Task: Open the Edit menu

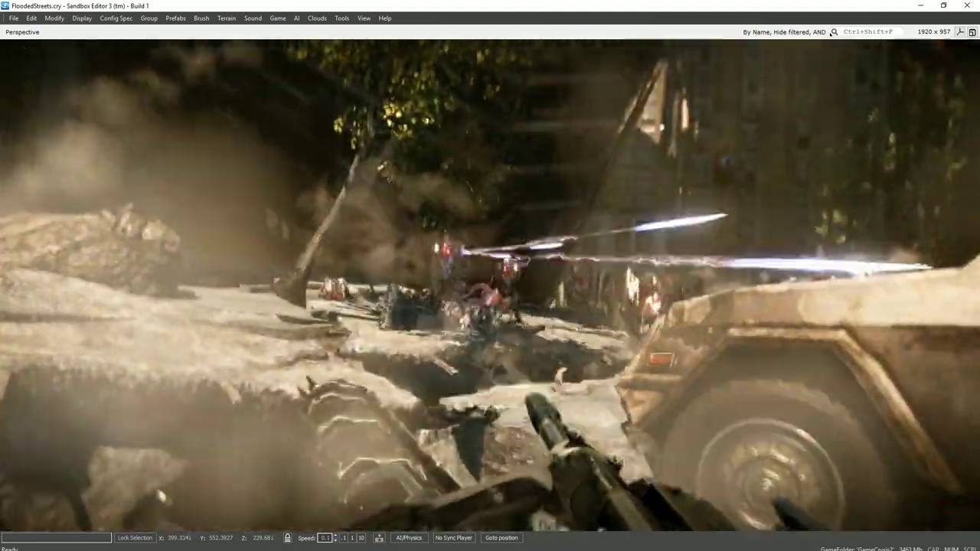Action: coord(31,18)
